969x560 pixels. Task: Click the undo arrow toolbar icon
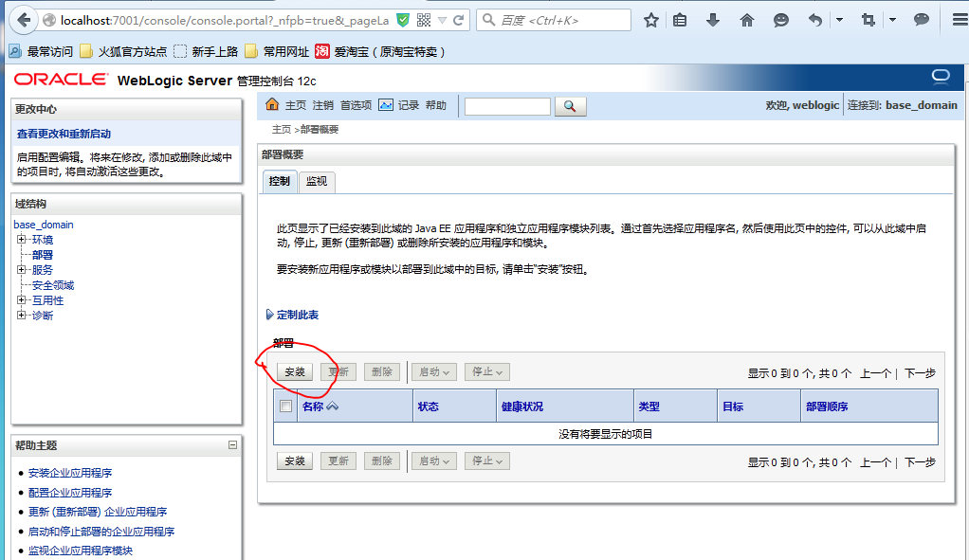point(815,21)
